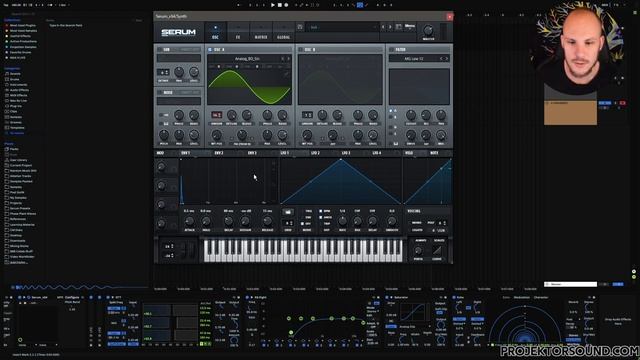Open the OSC A wavetable name dropdown
This screenshot has height=360, width=640.
pos(247,59)
